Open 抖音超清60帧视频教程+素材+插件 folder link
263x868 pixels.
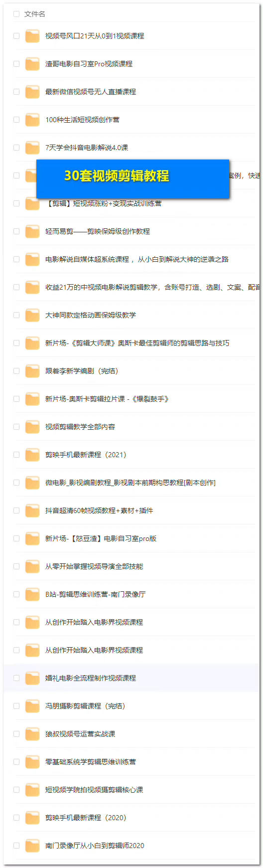(99, 511)
